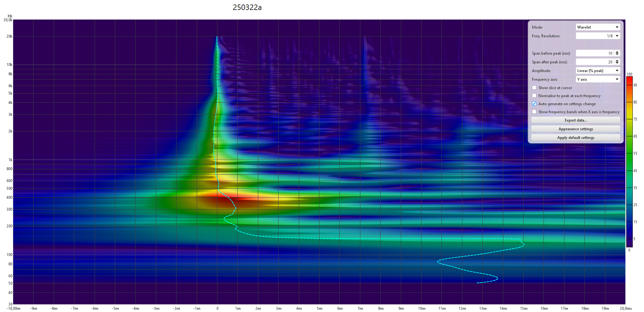Click the 400 label on frequency axis

coord(9,197)
